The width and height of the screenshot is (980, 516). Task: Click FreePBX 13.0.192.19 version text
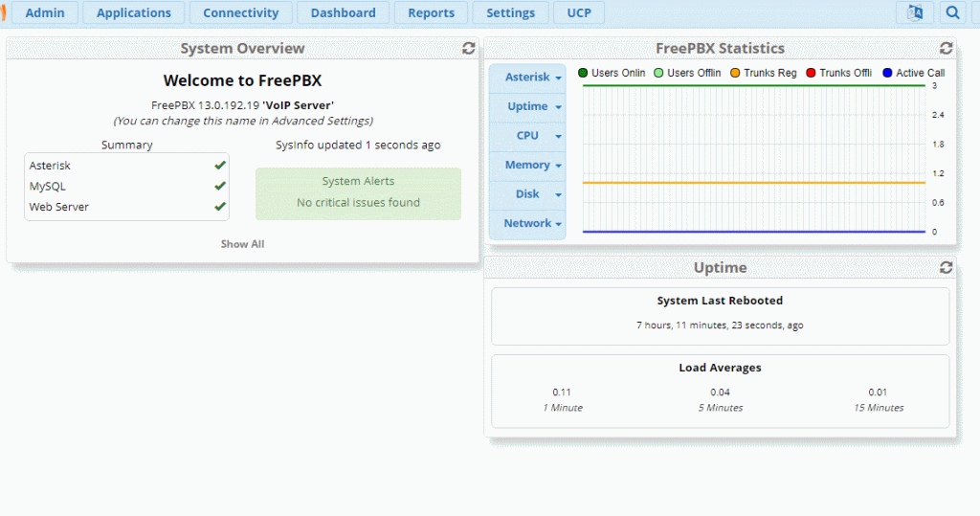click(205, 105)
